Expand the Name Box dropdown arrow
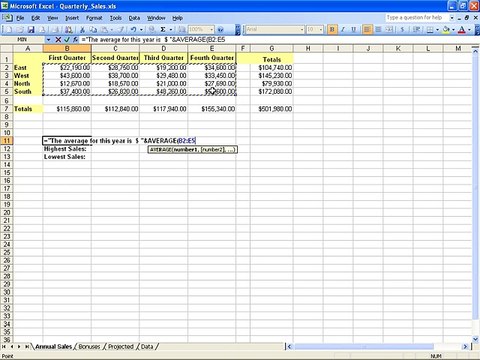480x360 pixels. (49, 40)
